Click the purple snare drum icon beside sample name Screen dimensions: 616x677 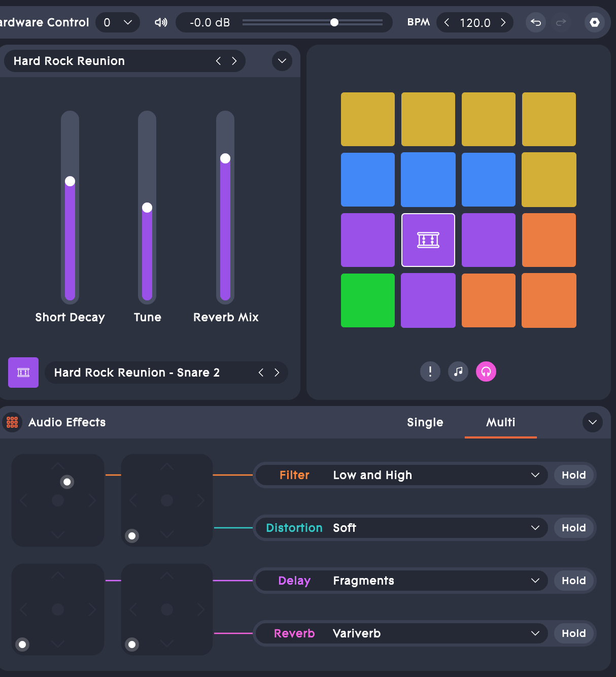(x=23, y=373)
